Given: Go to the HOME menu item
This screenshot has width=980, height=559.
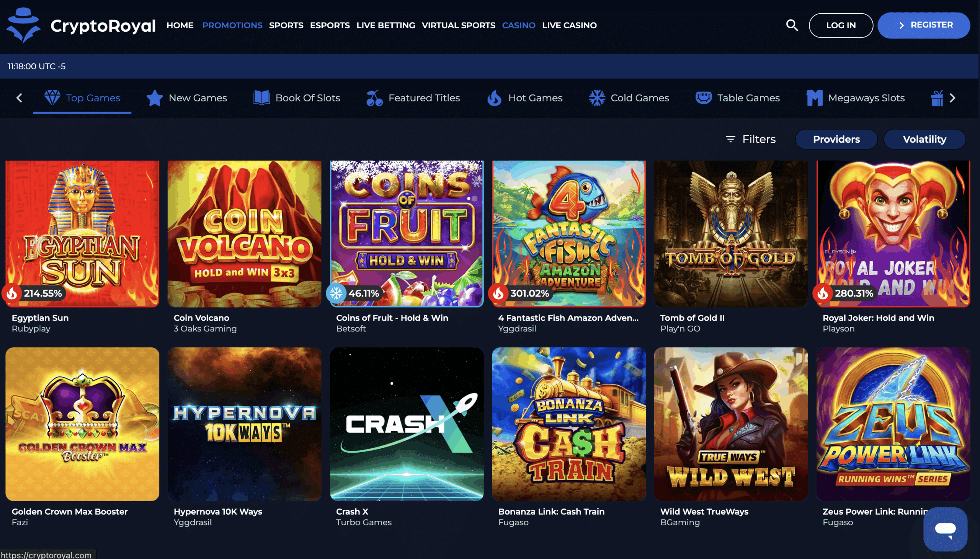Looking at the screenshot, I should (x=180, y=25).
